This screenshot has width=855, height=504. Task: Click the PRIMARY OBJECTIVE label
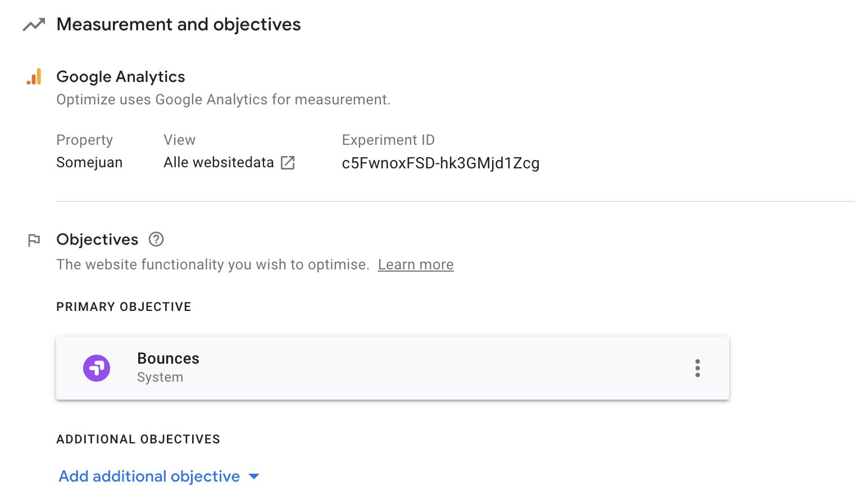(x=124, y=307)
